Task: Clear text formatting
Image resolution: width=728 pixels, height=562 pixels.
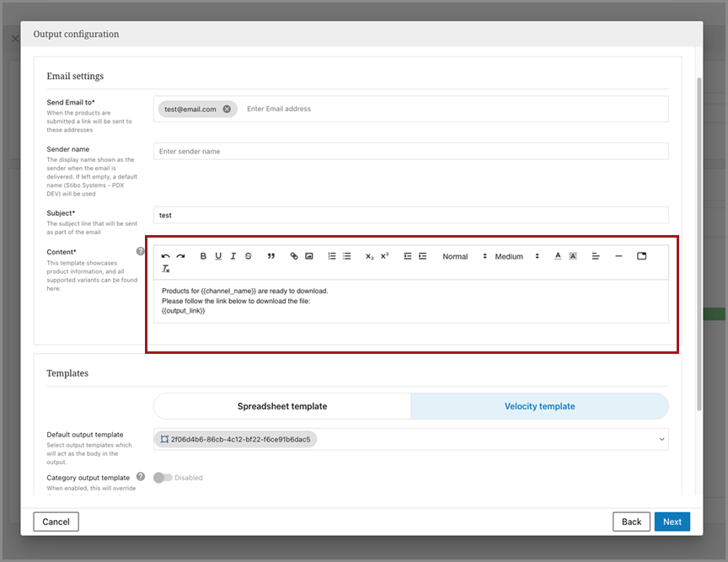Action: click(166, 270)
